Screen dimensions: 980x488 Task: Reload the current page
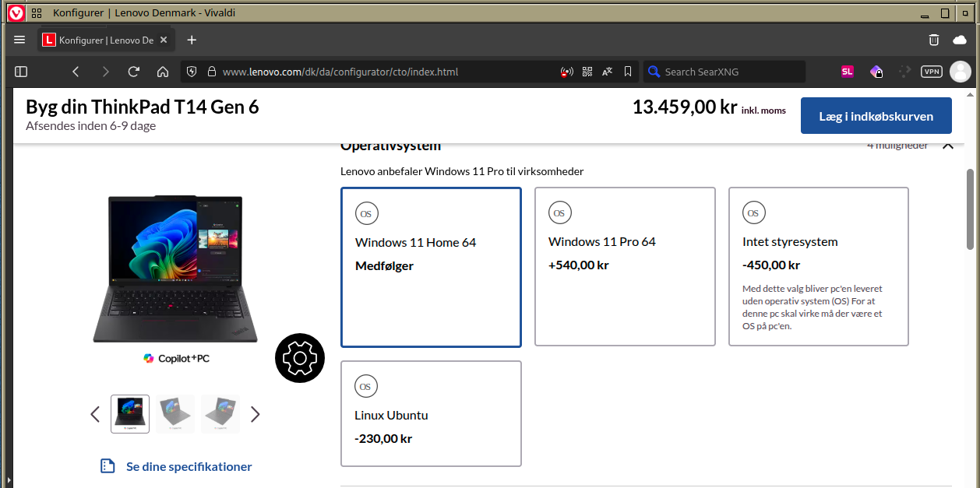tap(133, 72)
